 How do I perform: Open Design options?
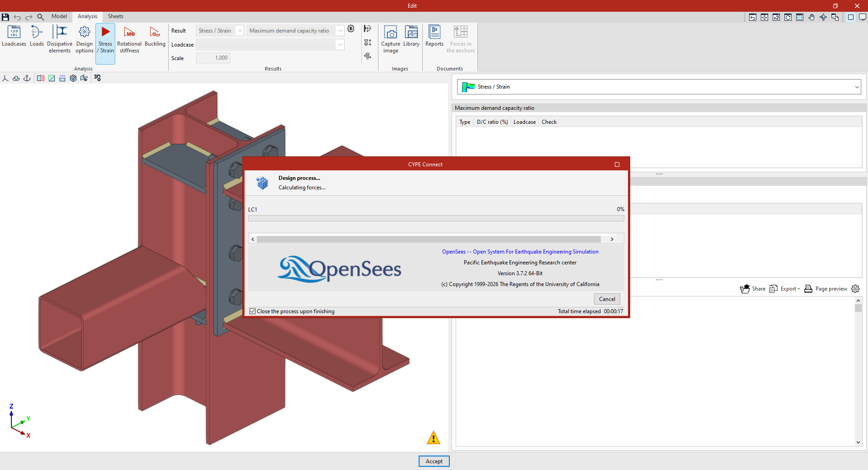pyautogui.click(x=85, y=39)
